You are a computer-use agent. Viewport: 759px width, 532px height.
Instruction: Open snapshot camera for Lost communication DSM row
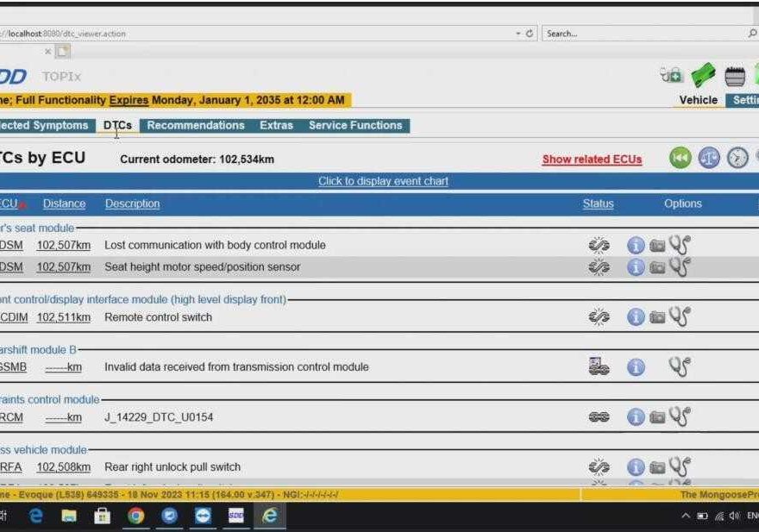click(x=657, y=246)
